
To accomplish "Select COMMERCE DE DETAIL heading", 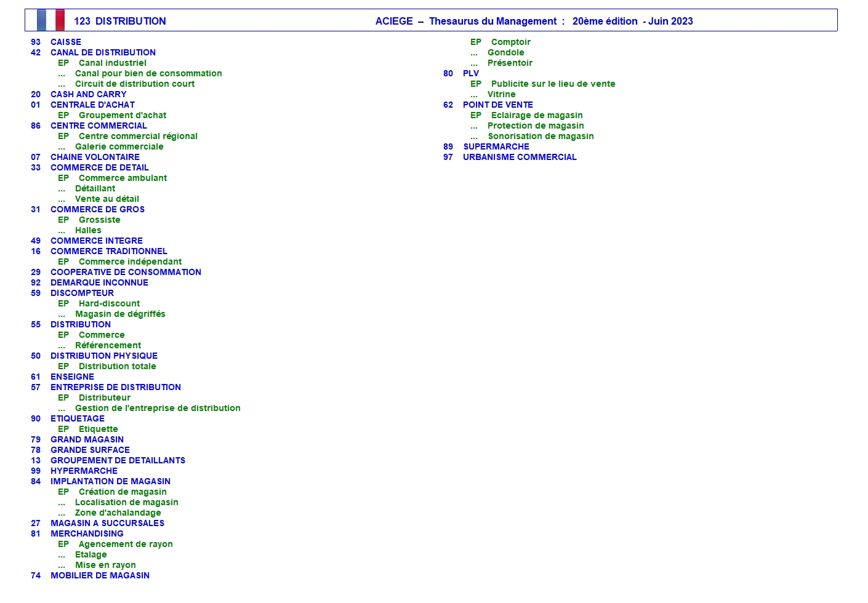I will [99, 167].
